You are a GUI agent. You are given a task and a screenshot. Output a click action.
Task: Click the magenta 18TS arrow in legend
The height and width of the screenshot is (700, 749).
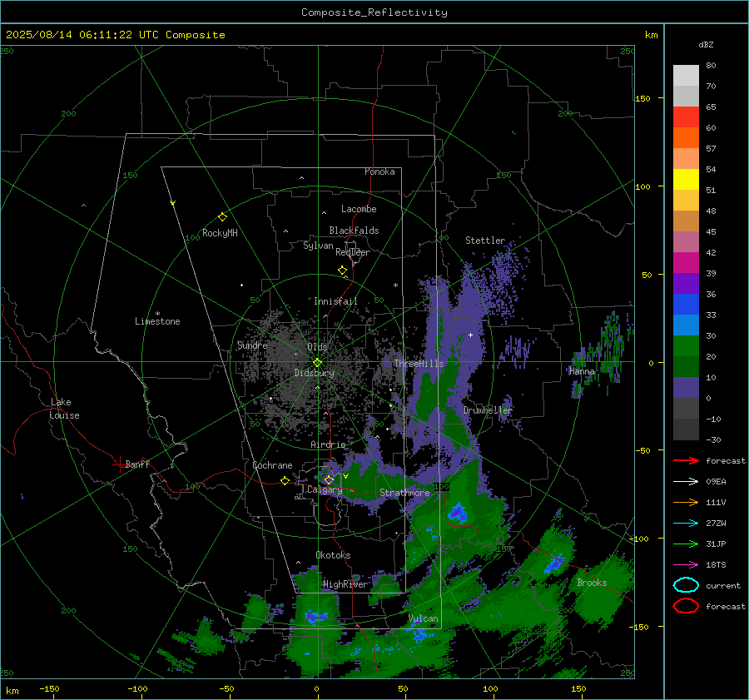[686, 565]
